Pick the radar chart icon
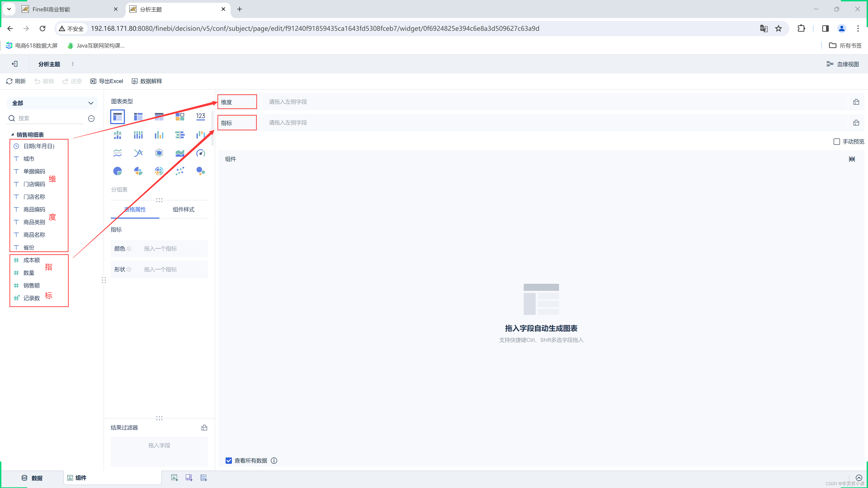Screen dimensions: 868x488 (159, 153)
